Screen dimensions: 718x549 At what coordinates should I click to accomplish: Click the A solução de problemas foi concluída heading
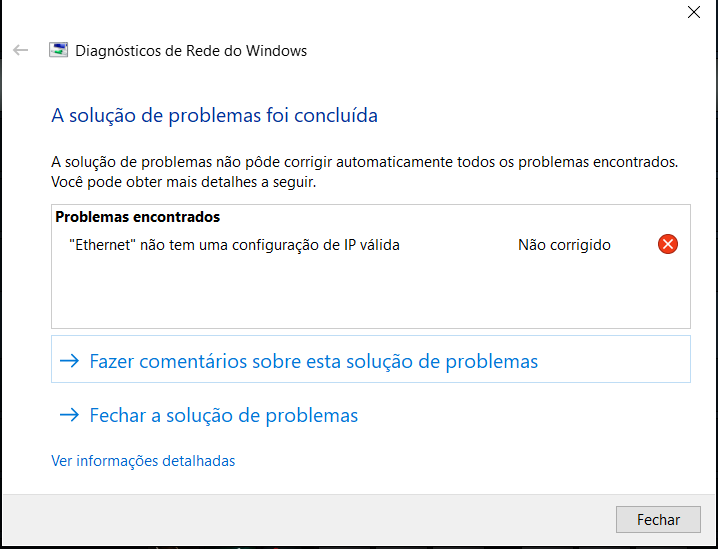coord(214,115)
